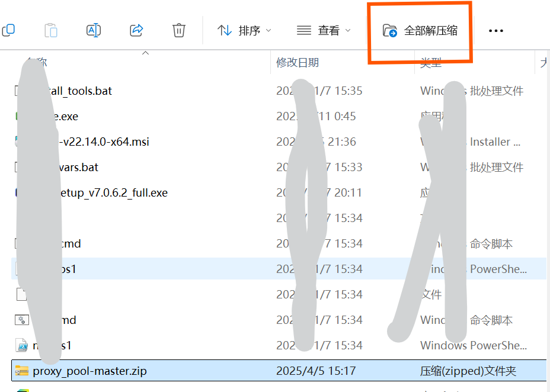Click the Paste icon in the toolbar
Image resolution: width=550 pixels, height=392 pixels.
(50, 30)
